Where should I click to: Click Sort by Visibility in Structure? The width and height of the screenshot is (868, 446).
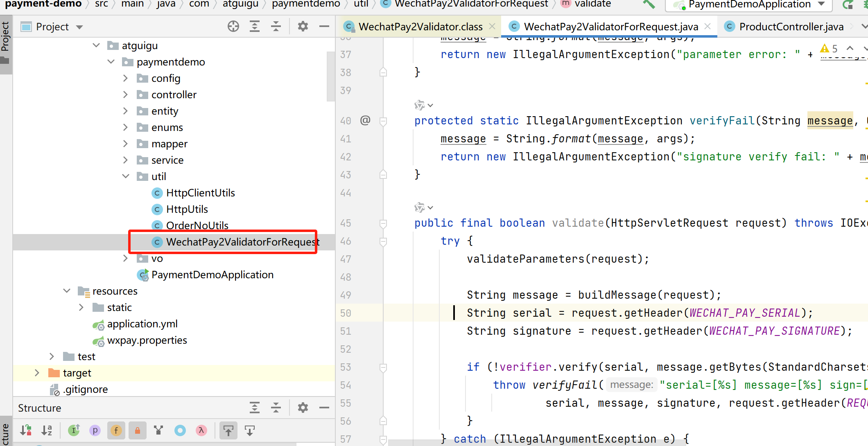point(26,430)
